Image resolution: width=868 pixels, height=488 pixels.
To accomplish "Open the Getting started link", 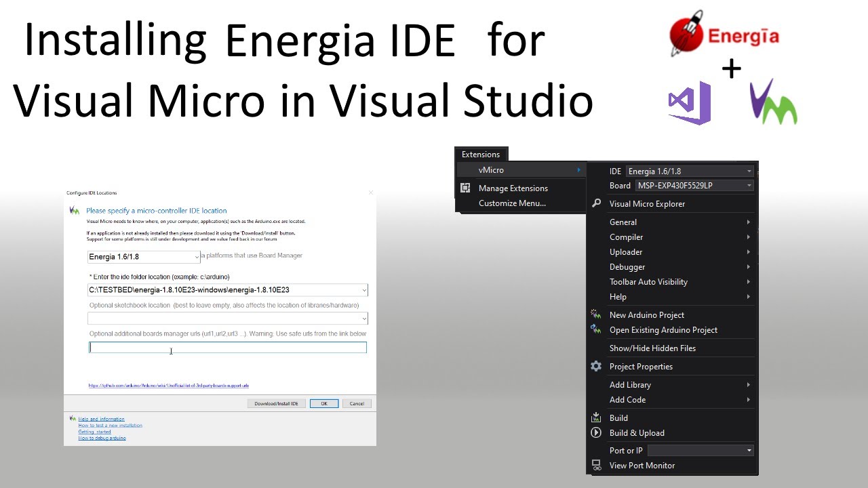I will [94, 432].
